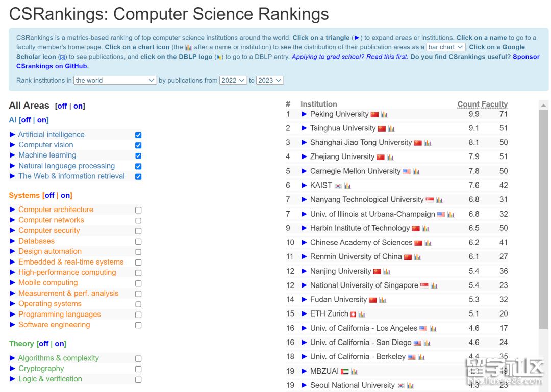Open the start year 2022 dropdown
Image resolution: width=551 pixels, height=392 pixels.
233,81
